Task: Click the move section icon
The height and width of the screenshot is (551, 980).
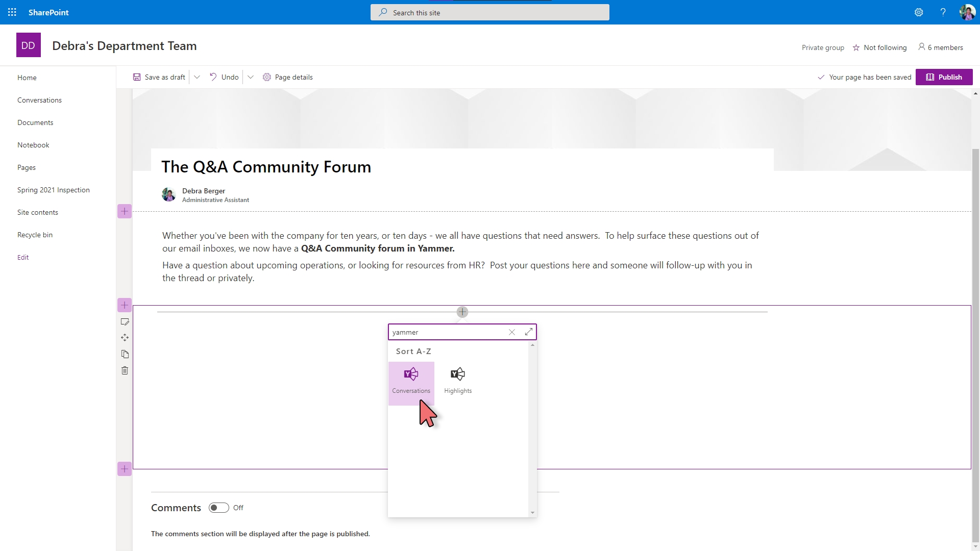Action: pyautogui.click(x=125, y=338)
